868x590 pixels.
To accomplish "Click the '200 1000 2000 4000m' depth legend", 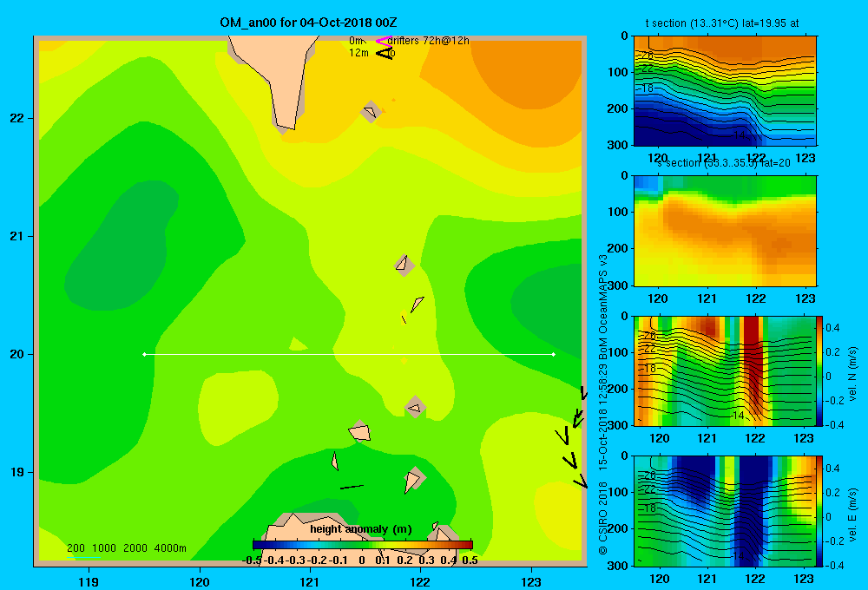I will [x=126, y=548].
